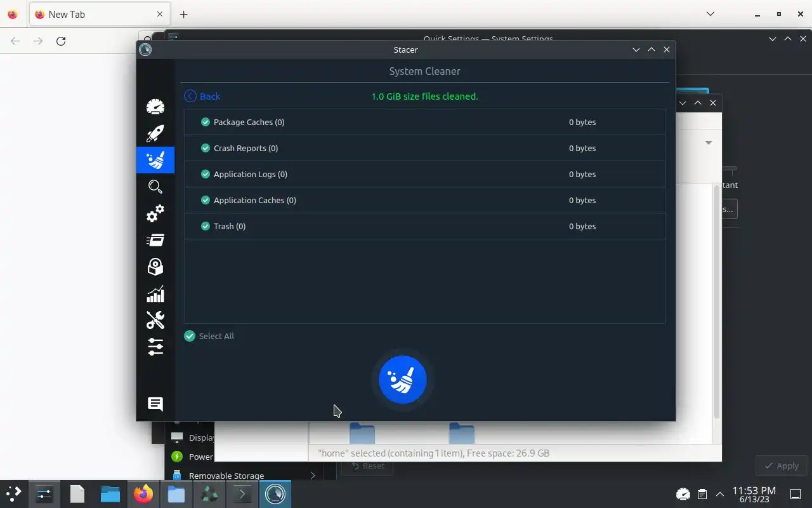Screen dimensions: 812x508
Task: Click the Trash 0 bytes value
Action: [582, 226]
